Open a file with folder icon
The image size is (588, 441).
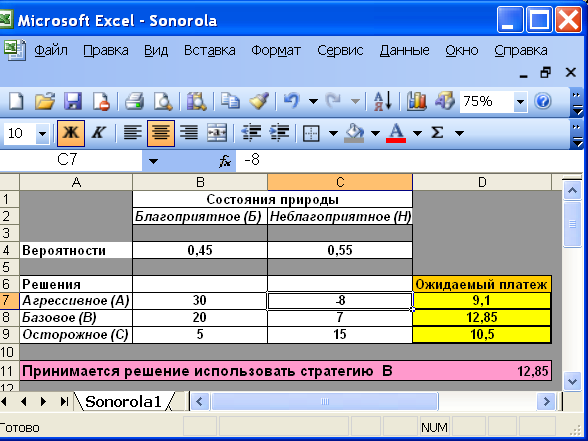[x=44, y=101]
